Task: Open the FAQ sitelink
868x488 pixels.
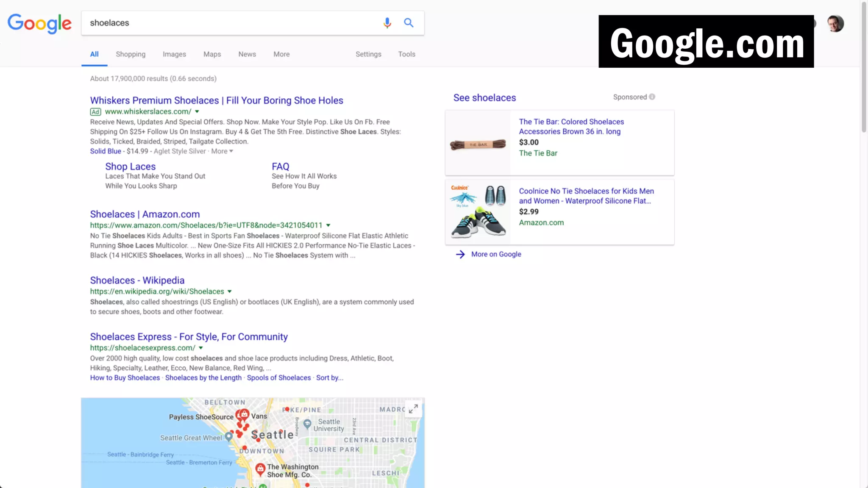Action: point(280,166)
